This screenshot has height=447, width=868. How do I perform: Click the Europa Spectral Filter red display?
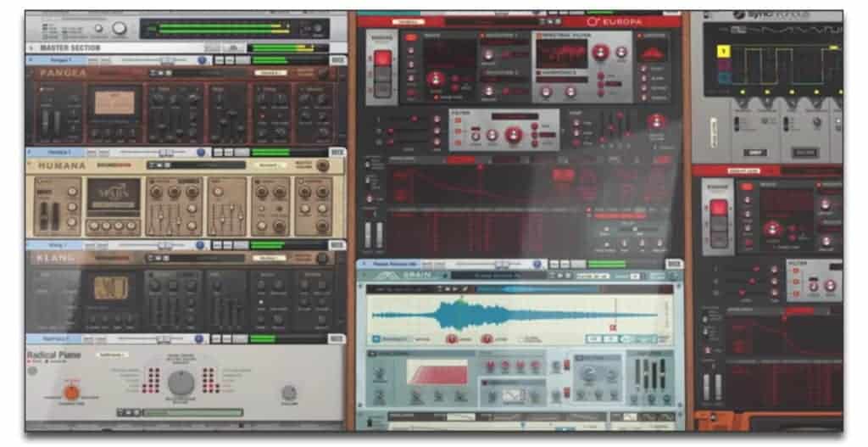tap(561, 55)
